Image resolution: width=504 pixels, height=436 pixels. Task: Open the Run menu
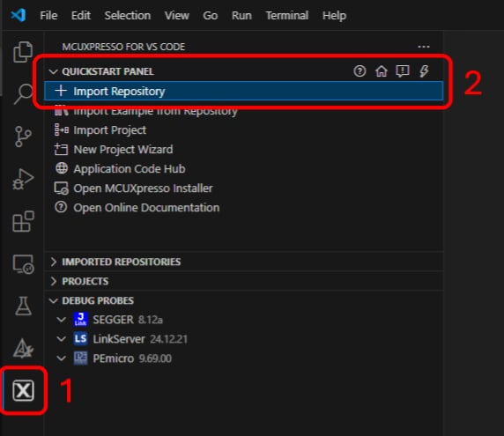(241, 16)
